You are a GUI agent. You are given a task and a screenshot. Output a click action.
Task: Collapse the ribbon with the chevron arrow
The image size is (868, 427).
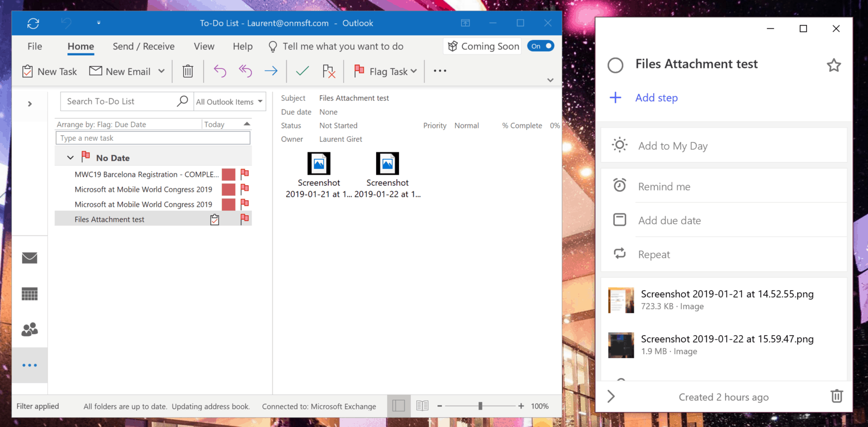pyautogui.click(x=550, y=80)
